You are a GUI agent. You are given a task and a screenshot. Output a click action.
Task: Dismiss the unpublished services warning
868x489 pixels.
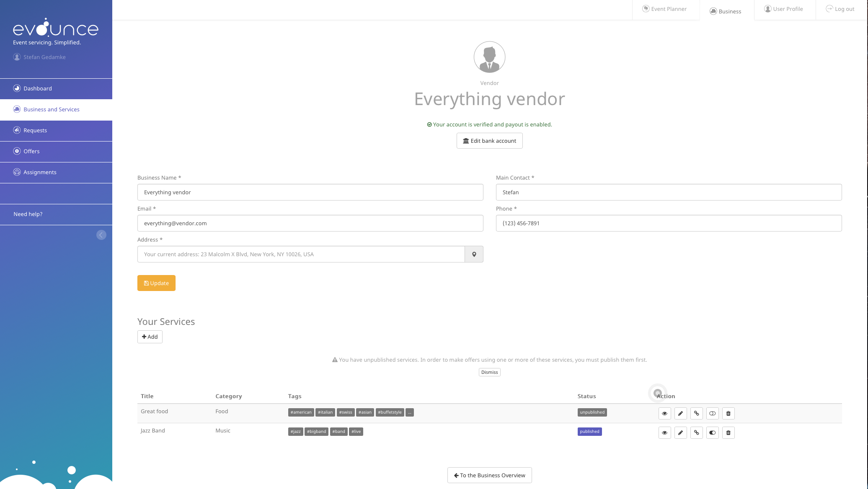click(x=489, y=372)
